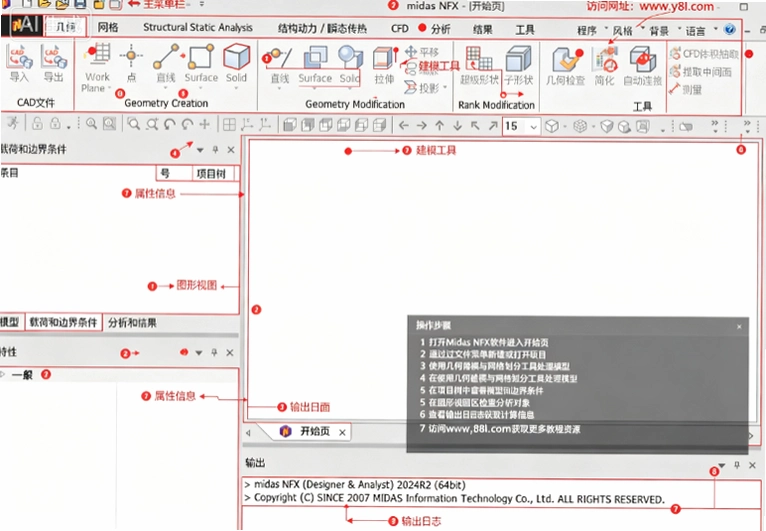
Task: Click the running-figure icon in the view toolbar
Action: (x=12, y=123)
